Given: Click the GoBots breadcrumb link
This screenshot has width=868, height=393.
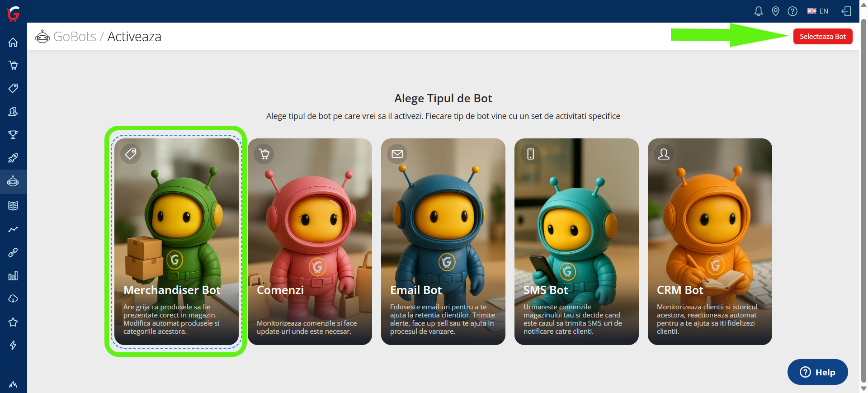Looking at the screenshot, I should coord(75,37).
